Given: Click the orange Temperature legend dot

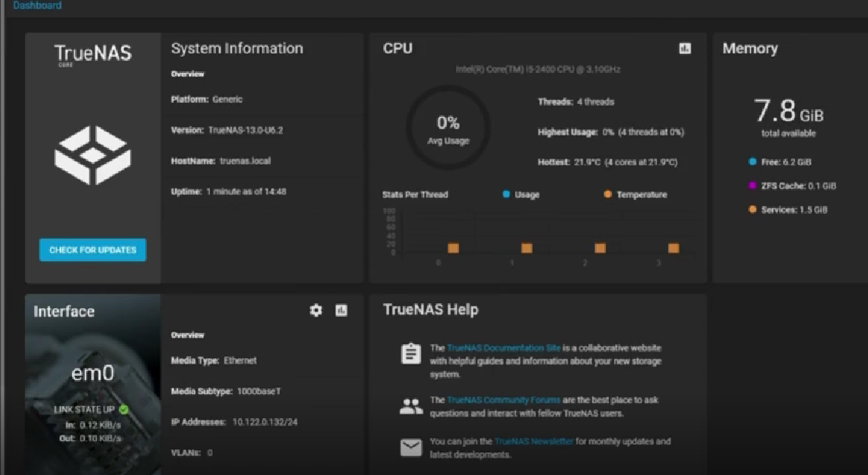Looking at the screenshot, I should (608, 194).
